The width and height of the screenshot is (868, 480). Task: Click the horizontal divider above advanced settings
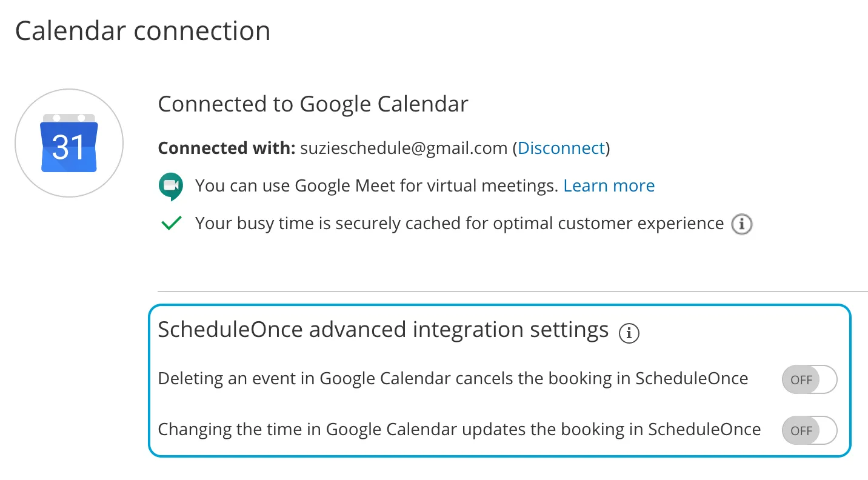[513, 292]
